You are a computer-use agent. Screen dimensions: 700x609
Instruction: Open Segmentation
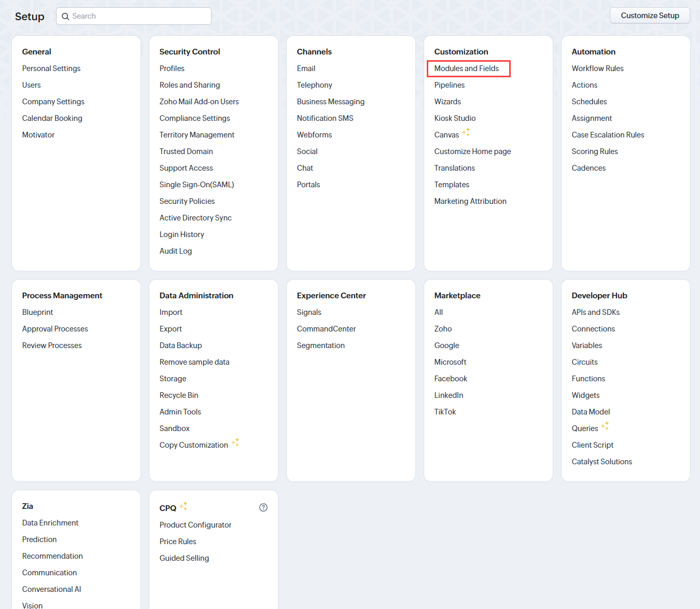point(321,345)
